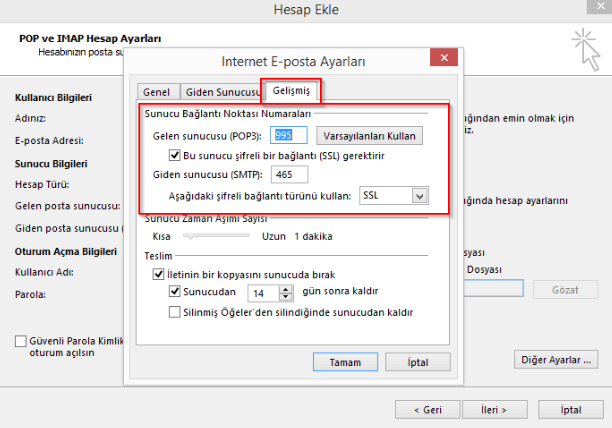The image size is (612, 428).
Task: Click the Giden sunucusu (SMTP) port field
Action: 289,175
